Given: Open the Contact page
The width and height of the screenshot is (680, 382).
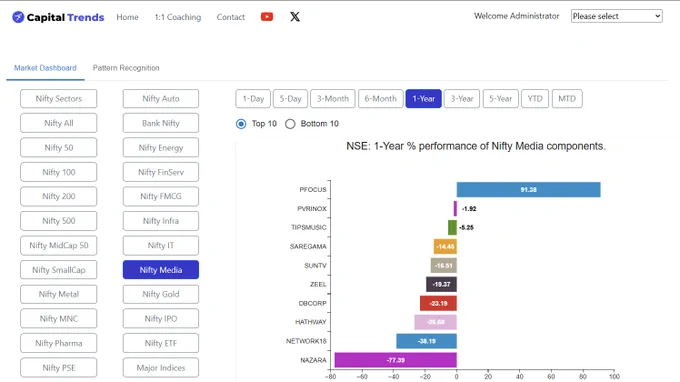Looking at the screenshot, I should (x=231, y=17).
